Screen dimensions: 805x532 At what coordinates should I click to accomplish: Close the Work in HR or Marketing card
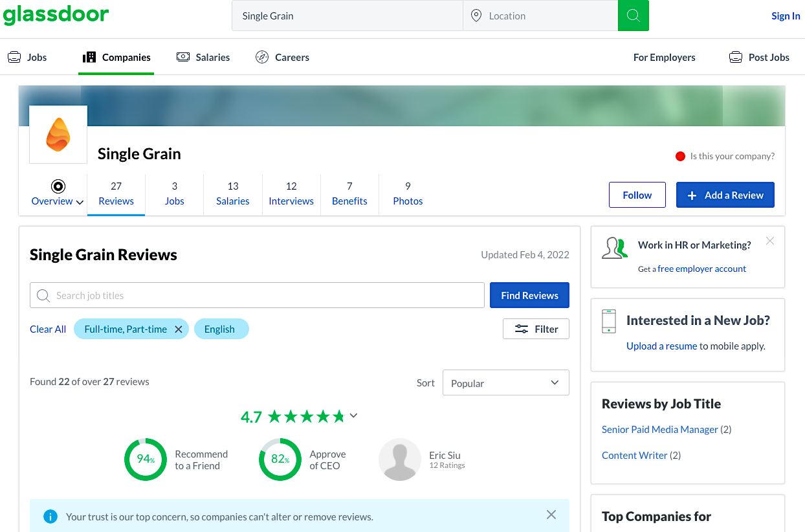click(x=769, y=241)
